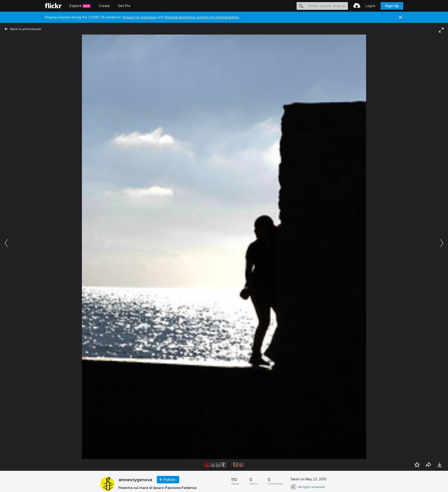Go to next photo arrow
This screenshot has height=492, width=448.
(441, 243)
